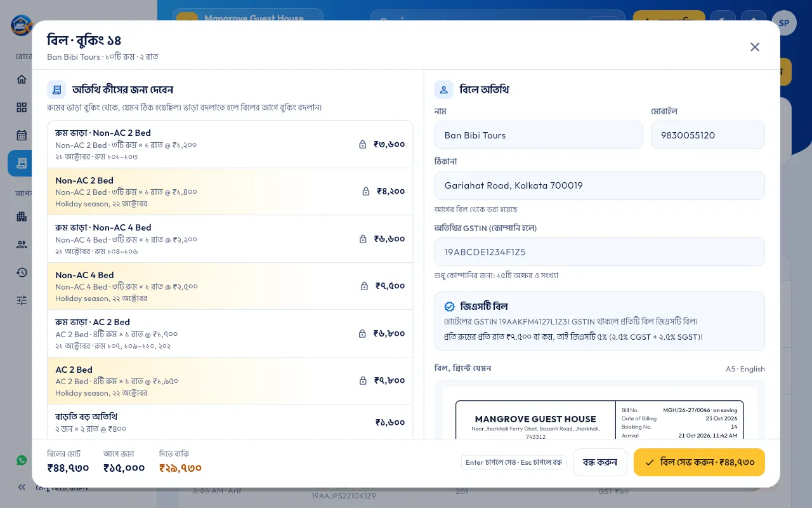The width and height of the screenshot is (812, 508).
Task: Click the lock icon beside ₹৩,৬০০
Action: point(363,144)
